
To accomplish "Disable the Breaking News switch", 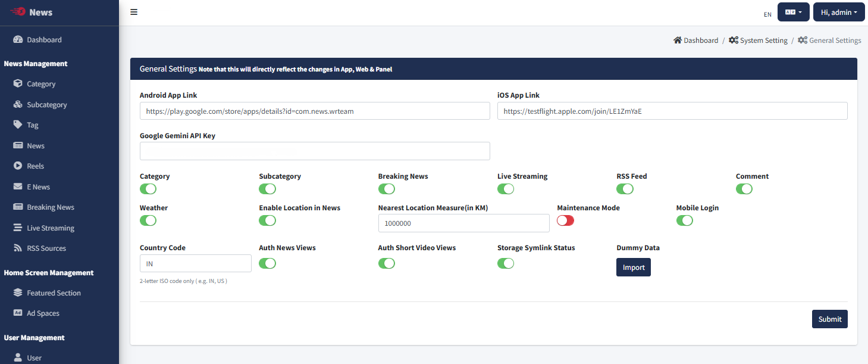I will pyautogui.click(x=387, y=189).
